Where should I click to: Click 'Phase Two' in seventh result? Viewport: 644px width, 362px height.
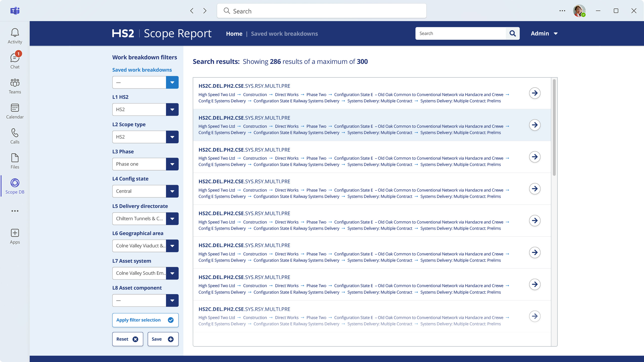(x=316, y=286)
